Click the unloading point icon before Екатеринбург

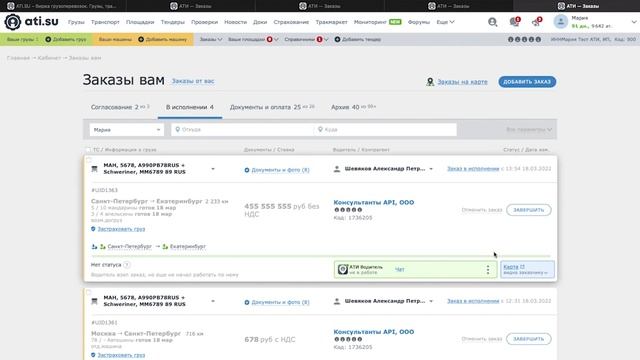pos(165,247)
